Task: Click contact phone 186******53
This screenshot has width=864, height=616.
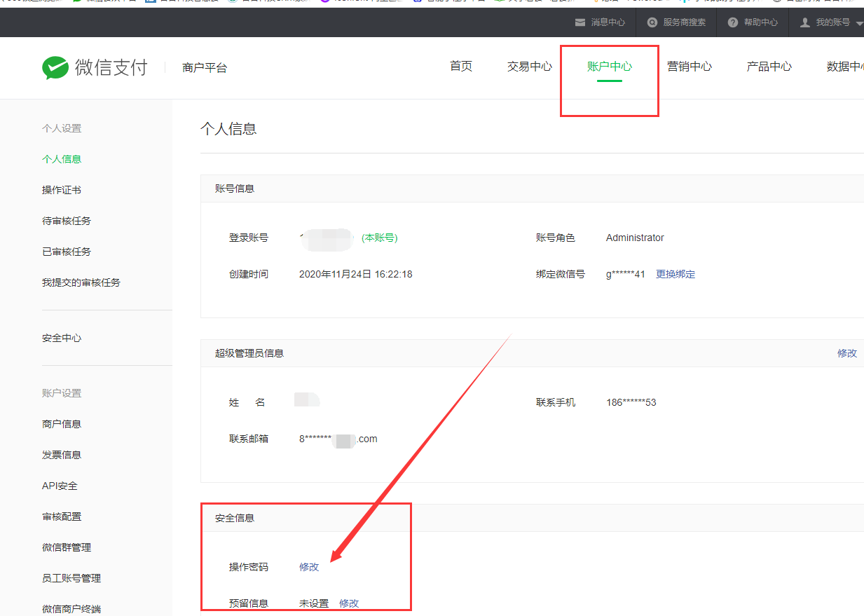Action: pos(631,402)
